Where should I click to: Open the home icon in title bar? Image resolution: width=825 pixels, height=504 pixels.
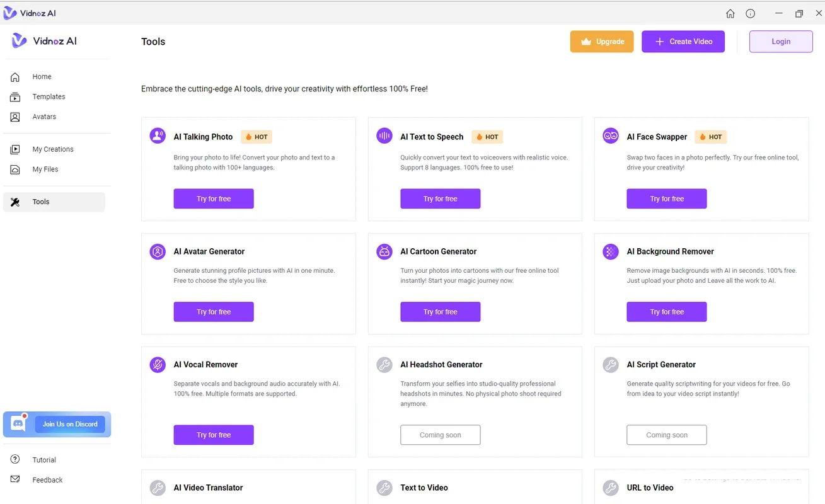pyautogui.click(x=730, y=13)
